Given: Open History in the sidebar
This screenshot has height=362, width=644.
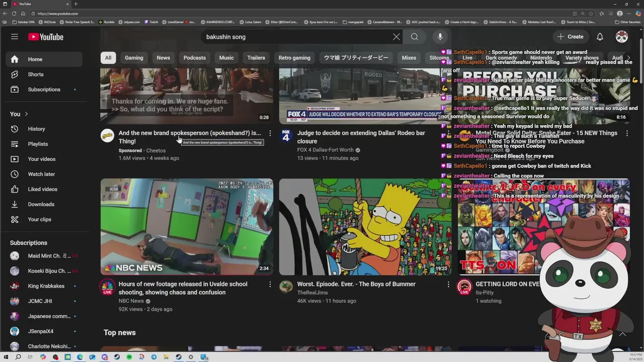Looking at the screenshot, I should [x=44, y=129].
